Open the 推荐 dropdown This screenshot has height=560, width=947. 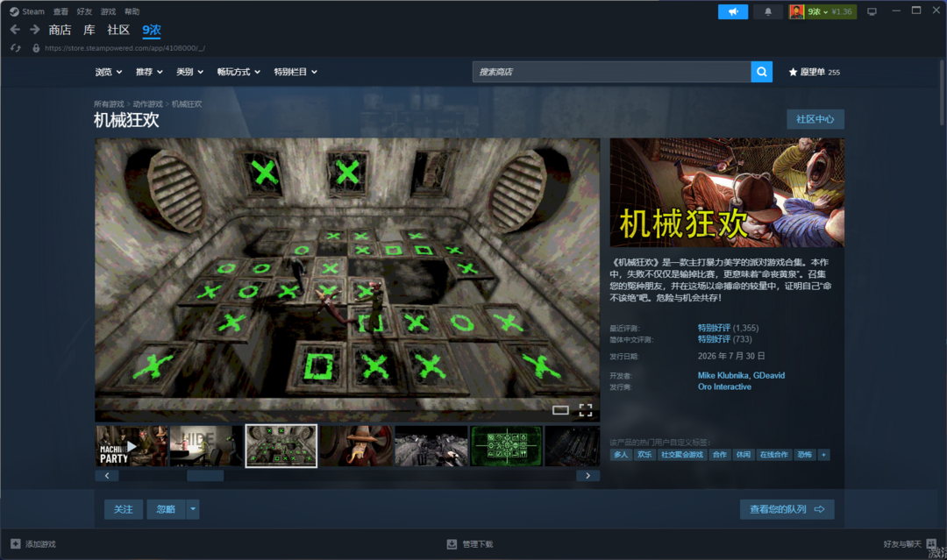[x=149, y=72]
